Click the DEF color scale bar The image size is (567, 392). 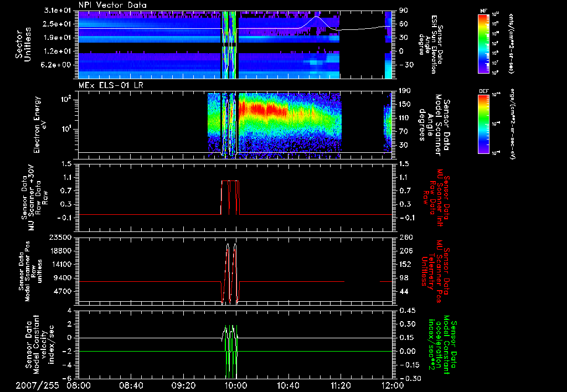[x=483, y=124]
